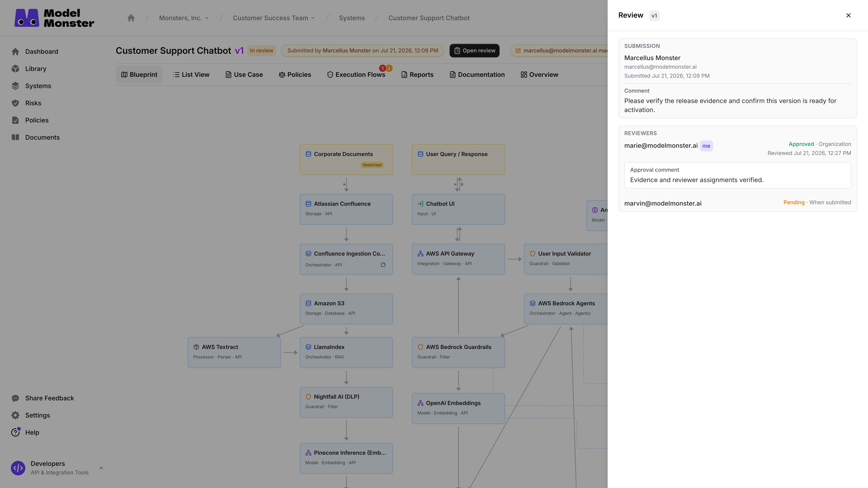Click the v1 version badge in Review panel

[x=654, y=16]
